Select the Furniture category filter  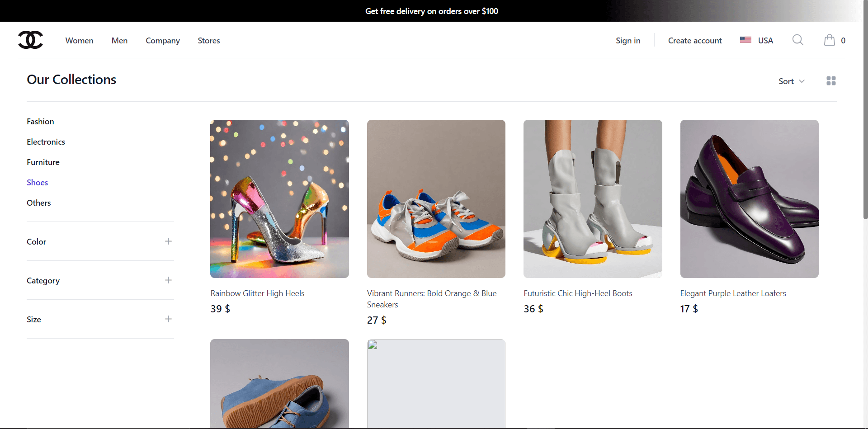[43, 162]
